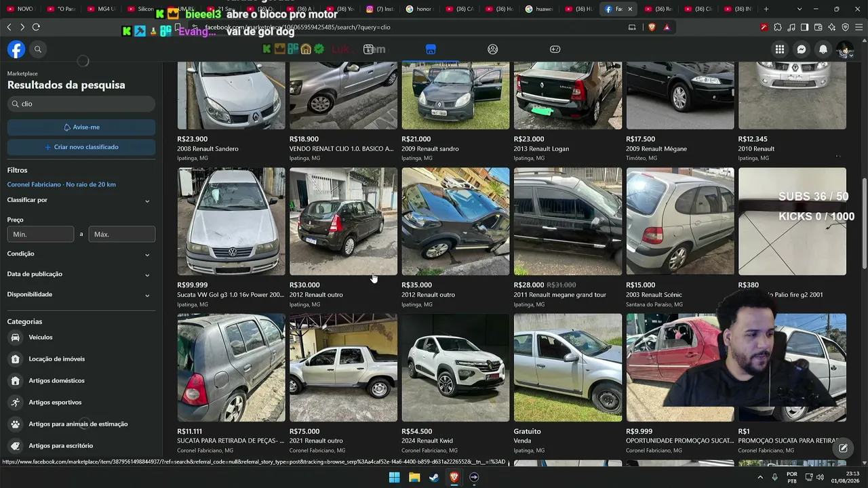Screen dimensions: 868x488
Task: Go forward with browser forward arrow
Action: coord(22,27)
